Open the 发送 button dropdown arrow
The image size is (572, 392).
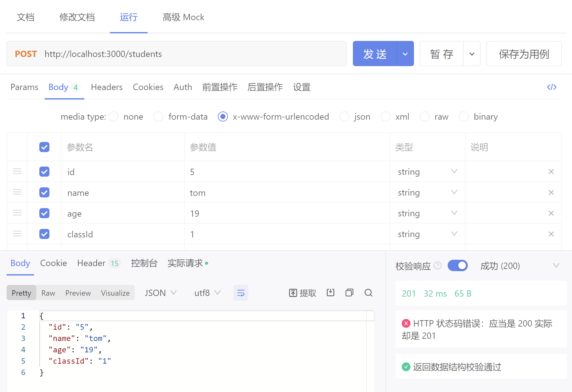[405, 54]
